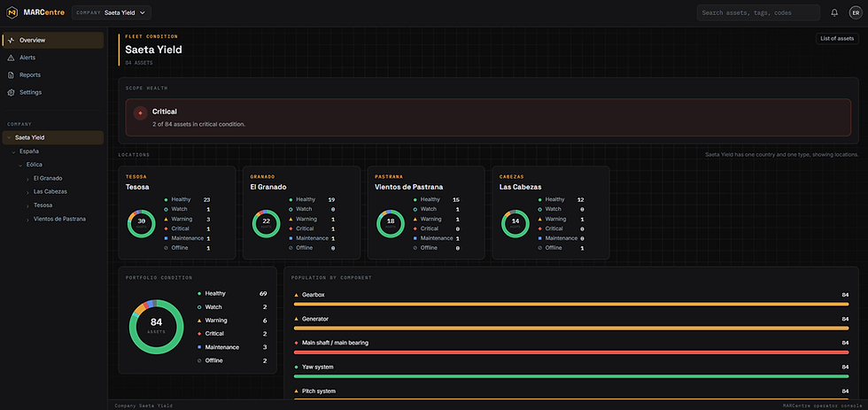Open the El Granado location card title
The height and width of the screenshot is (410, 868).
point(267,187)
